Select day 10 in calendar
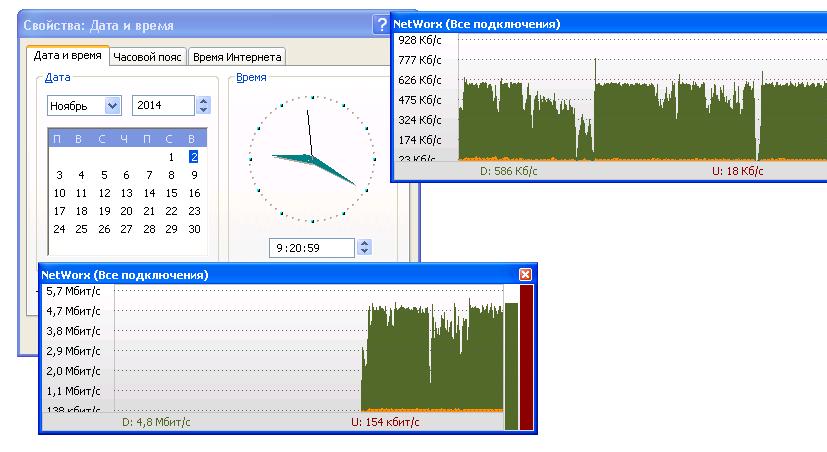 60,193
